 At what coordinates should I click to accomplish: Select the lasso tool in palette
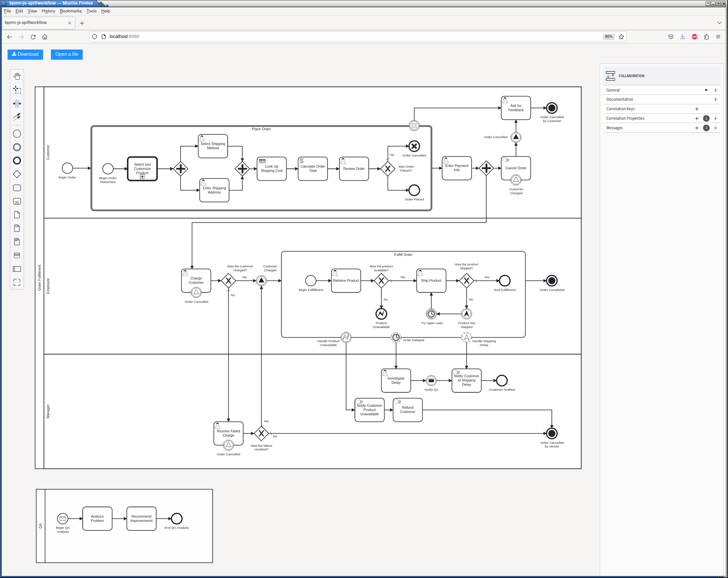click(x=17, y=90)
